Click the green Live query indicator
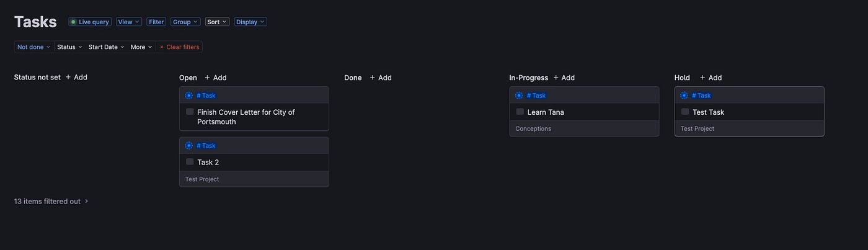Image resolution: width=868 pixels, height=250 pixels. pos(73,22)
